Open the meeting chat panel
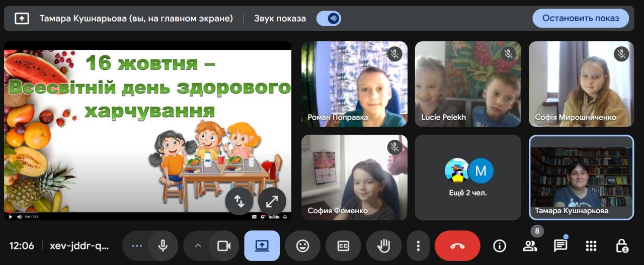 [x=560, y=245]
